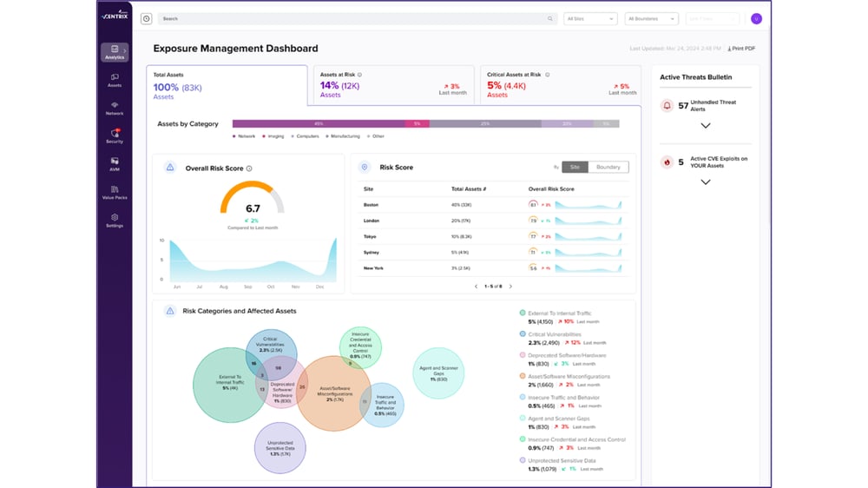This screenshot has height=488, width=868.
Task: Select the Assets at Risk tab
Action: point(391,85)
